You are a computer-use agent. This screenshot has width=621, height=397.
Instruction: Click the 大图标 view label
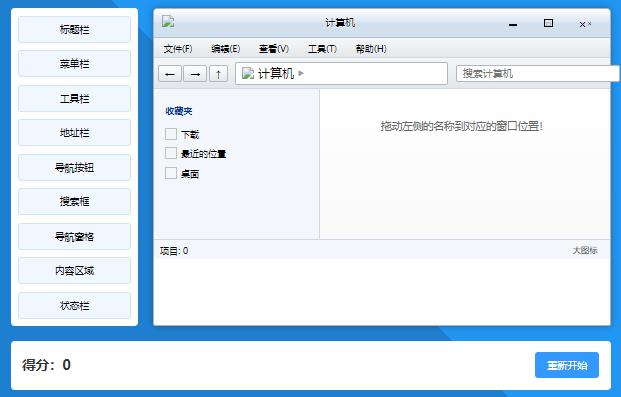[585, 250]
